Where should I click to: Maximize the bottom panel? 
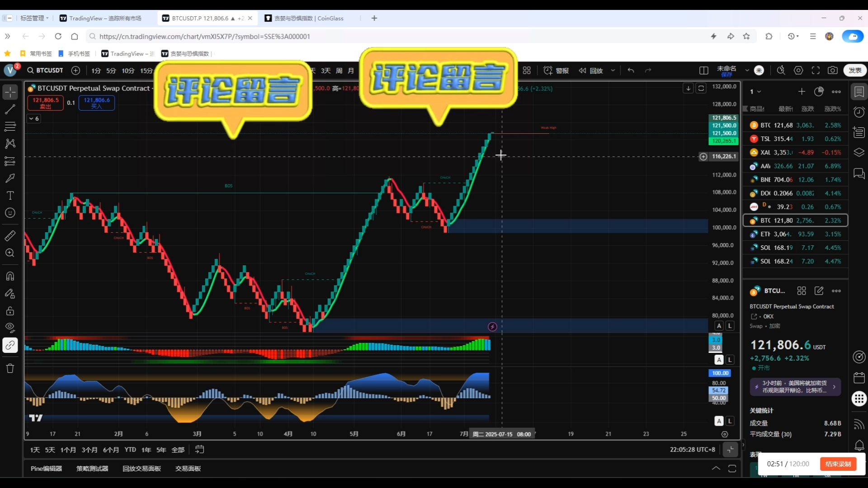pos(732,469)
